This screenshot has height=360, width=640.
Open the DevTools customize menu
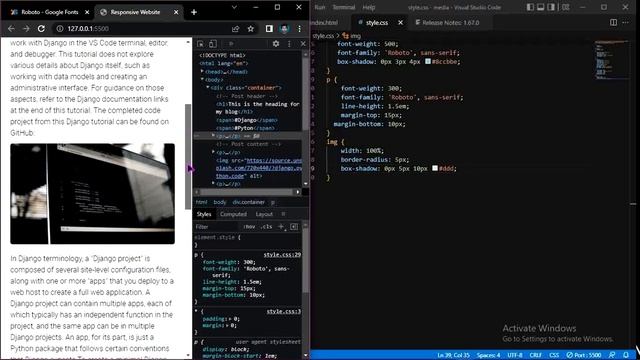pos(289,44)
